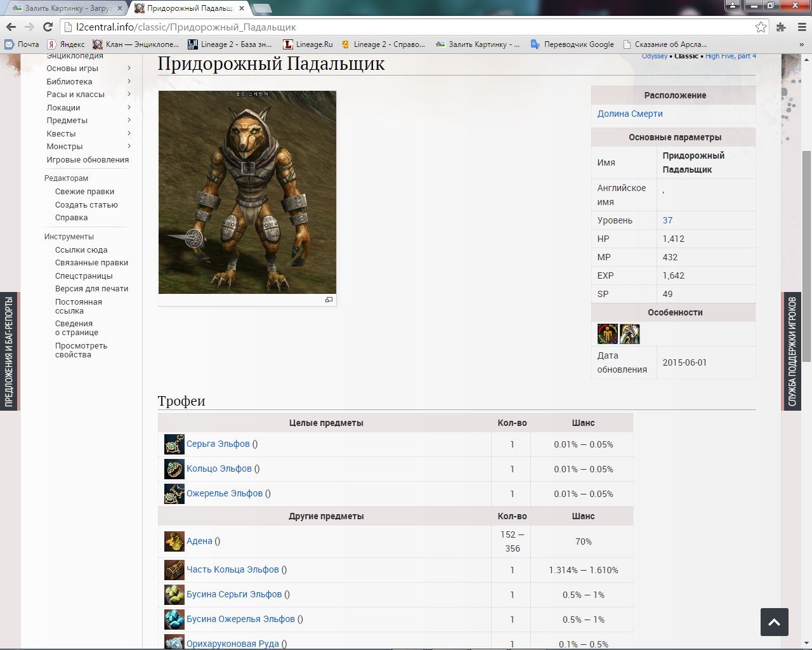Open the Предложения и баг-репорты side panel
Viewport: 812px width, 650px height.
9,351
